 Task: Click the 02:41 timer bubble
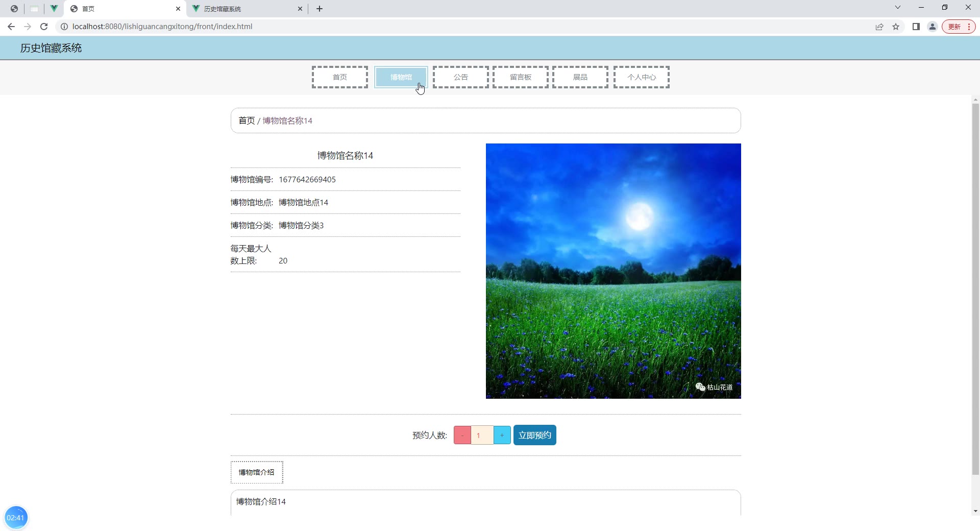tap(16, 518)
